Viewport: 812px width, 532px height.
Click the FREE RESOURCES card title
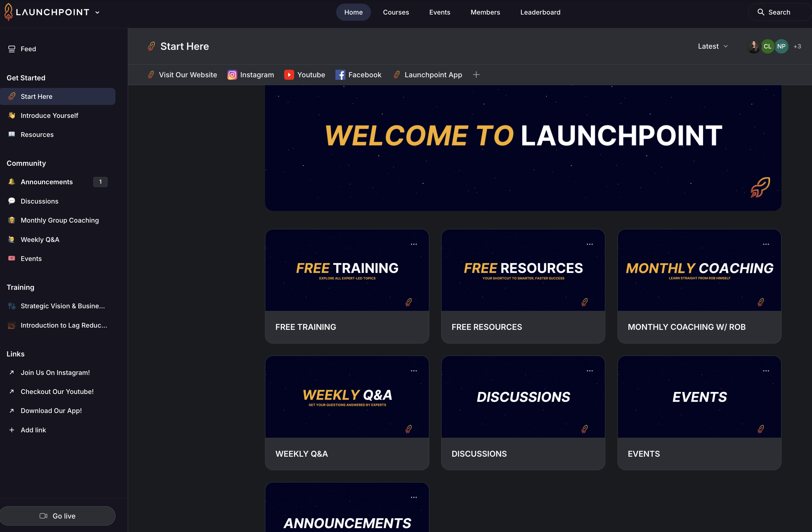(x=487, y=327)
